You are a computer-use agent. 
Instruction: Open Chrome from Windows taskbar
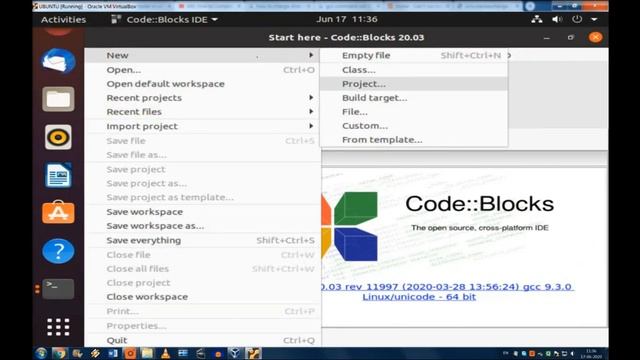click(x=60, y=353)
